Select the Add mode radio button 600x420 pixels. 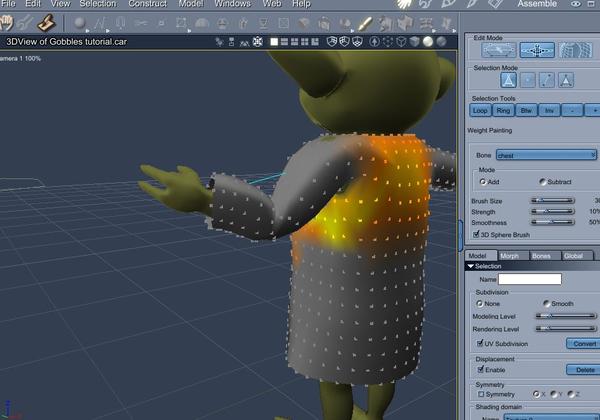(483, 182)
